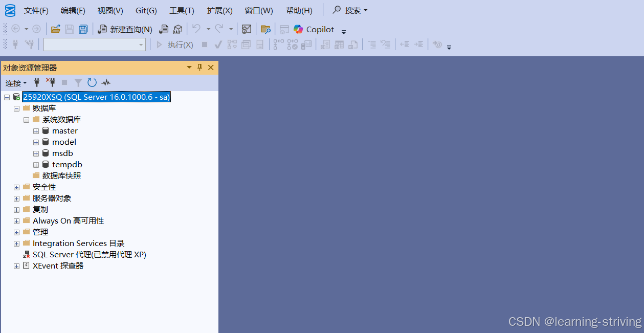Expand the tempdb database node
644x333 pixels.
tap(36, 165)
